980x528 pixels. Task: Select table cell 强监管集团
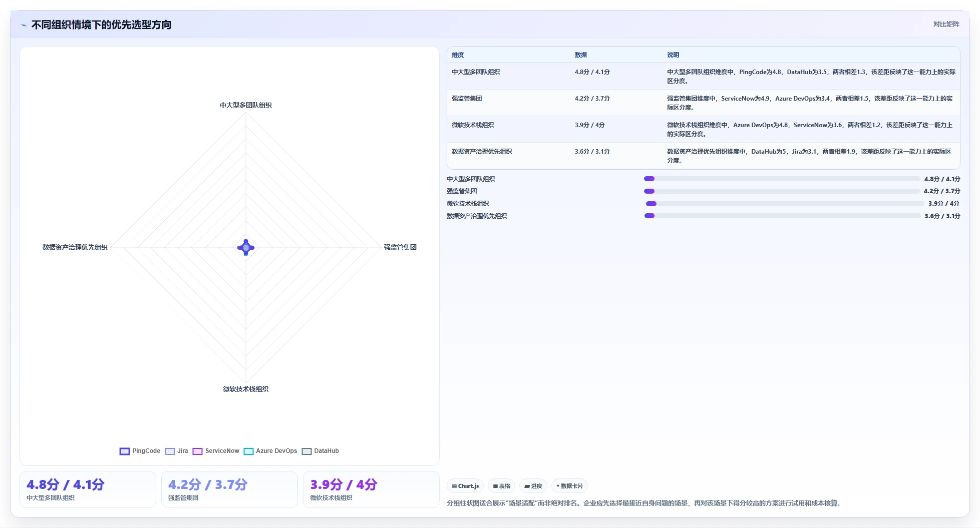point(467,99)
